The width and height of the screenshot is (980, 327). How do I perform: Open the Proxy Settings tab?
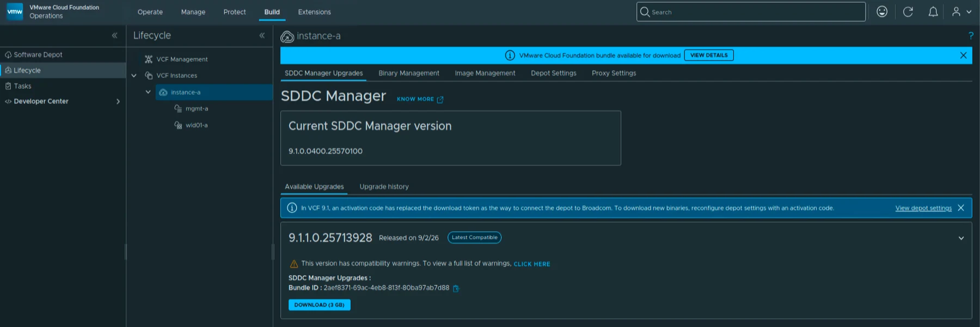tap(614, 73)
